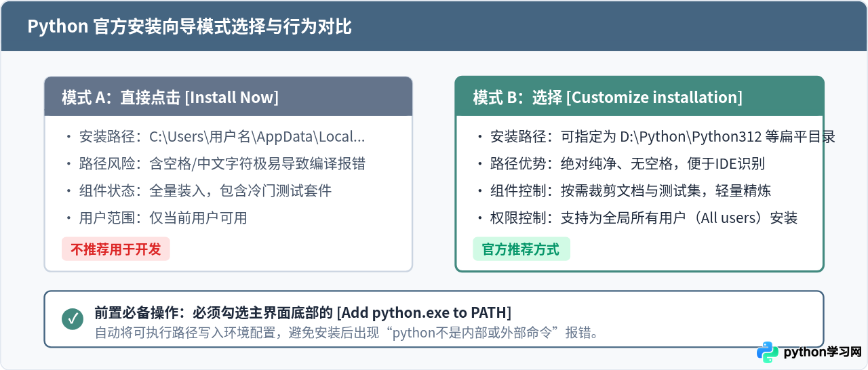Click the line '组件控制：按需裁剪文档与测试集，轻量精炼'

[631, 191]
